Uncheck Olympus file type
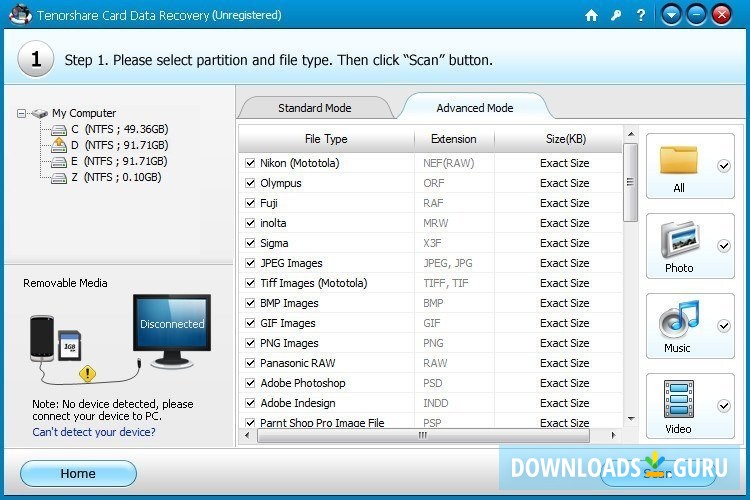The width and height of the screenshot is (750, 500). pyautogui.click(x=250, y=183)
